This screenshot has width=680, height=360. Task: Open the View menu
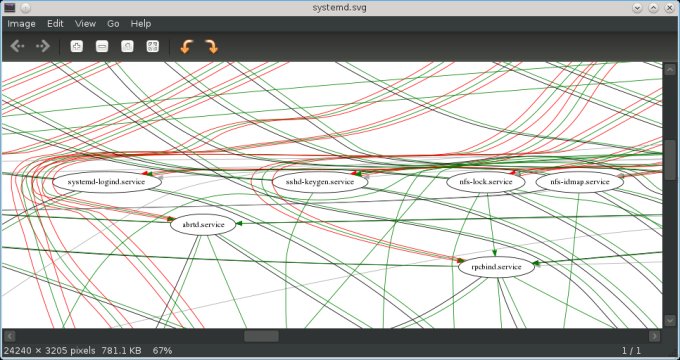85,24
